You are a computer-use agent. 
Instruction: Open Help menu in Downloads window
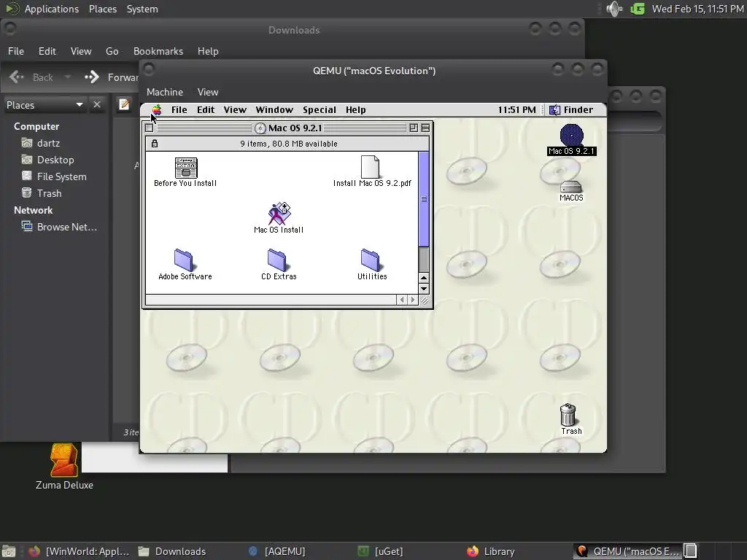click(208, 51)
